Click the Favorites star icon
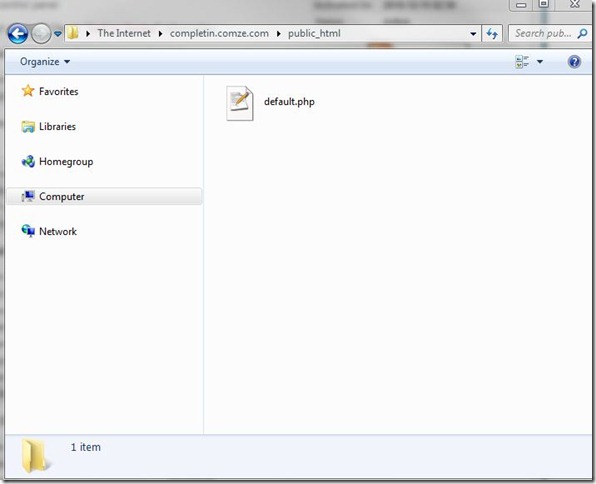The image size is (596, 484). (28, 91)
